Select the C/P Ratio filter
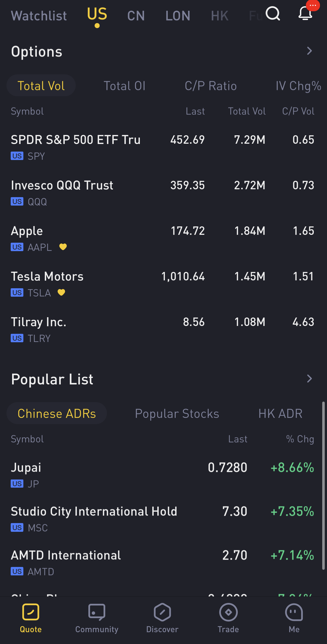The image size is (327, 644). (x=210, y=86)
